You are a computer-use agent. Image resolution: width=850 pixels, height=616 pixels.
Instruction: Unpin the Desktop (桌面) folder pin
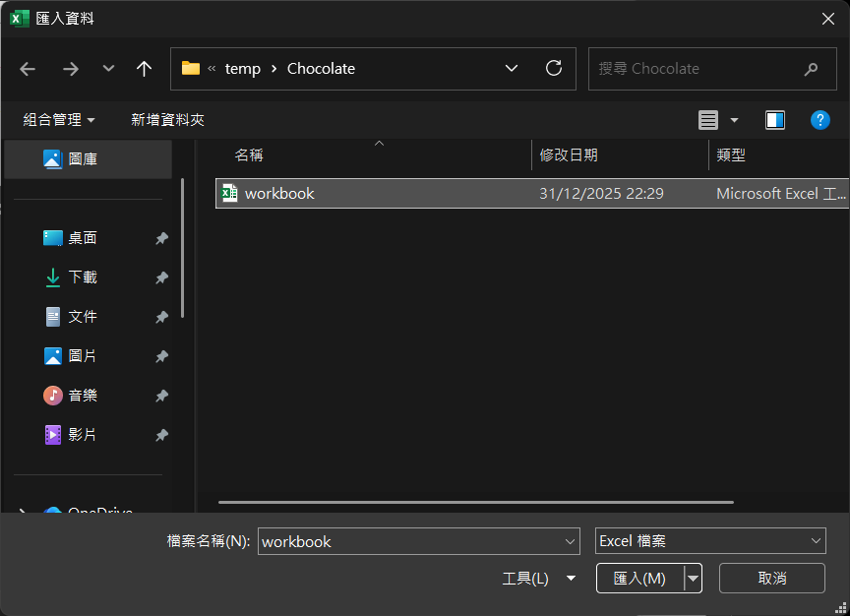click(161, 238)
